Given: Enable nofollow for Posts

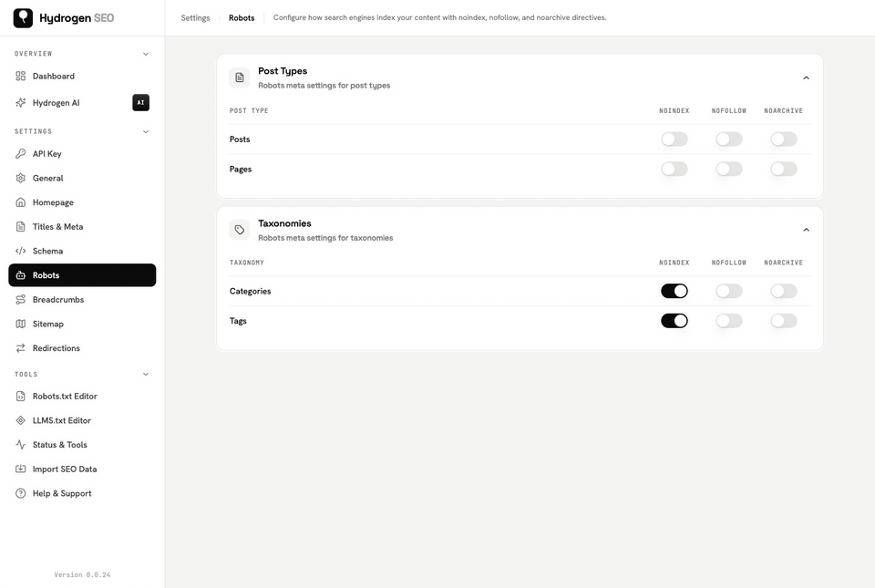Looking at the screenshot, I should coord(729,139).
